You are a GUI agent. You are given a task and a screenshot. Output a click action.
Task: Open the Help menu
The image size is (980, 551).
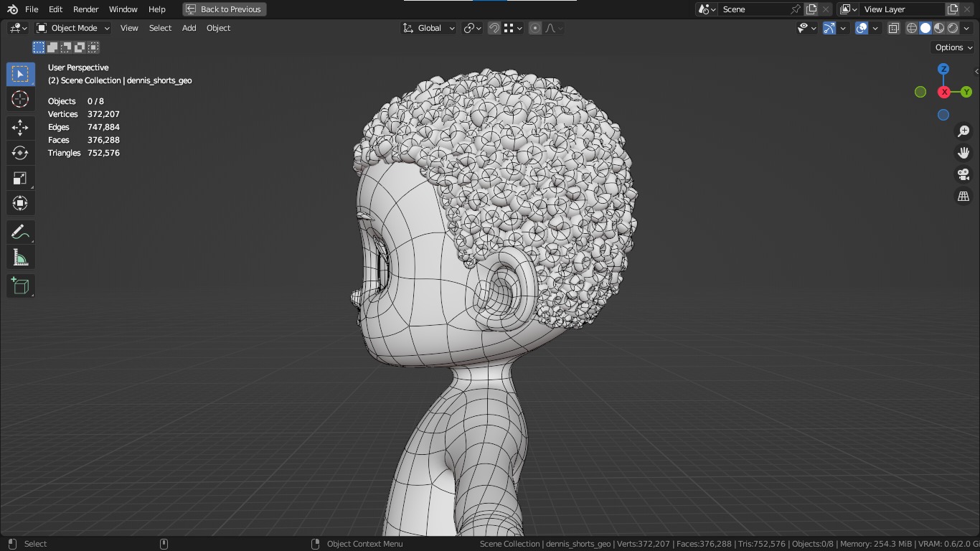[156, 9]
